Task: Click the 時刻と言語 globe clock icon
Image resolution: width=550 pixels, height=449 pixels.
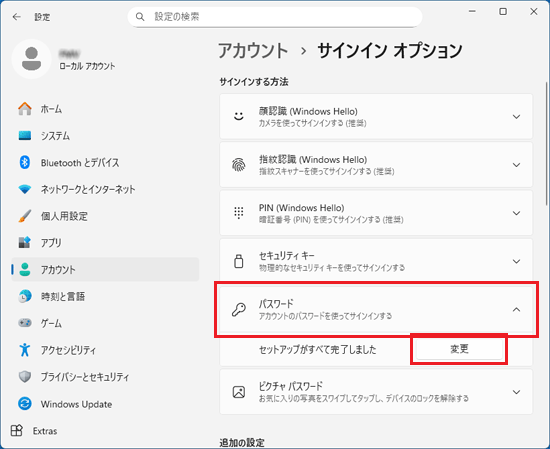Action: coord(25,296)
